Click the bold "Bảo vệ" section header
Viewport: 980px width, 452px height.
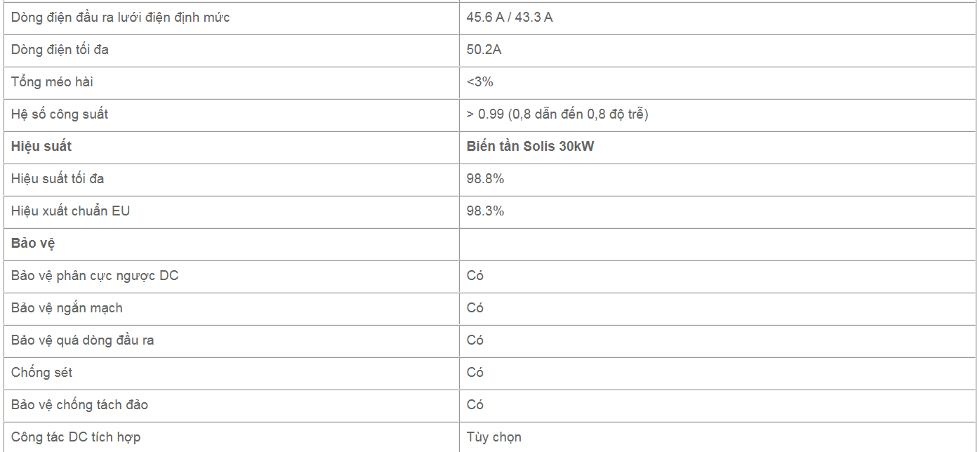point(33,244)
